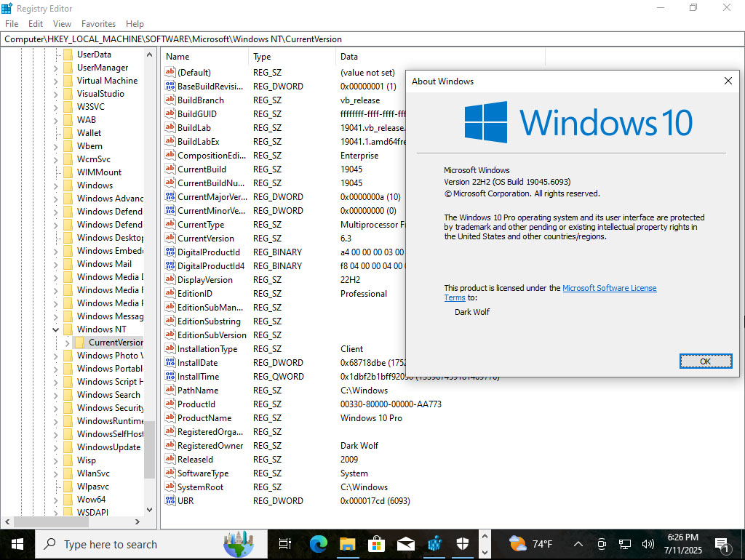The width and height of the screenshot is (745, 560).
Task: Show hidden tray icons chevron
Action: [578, 544]
